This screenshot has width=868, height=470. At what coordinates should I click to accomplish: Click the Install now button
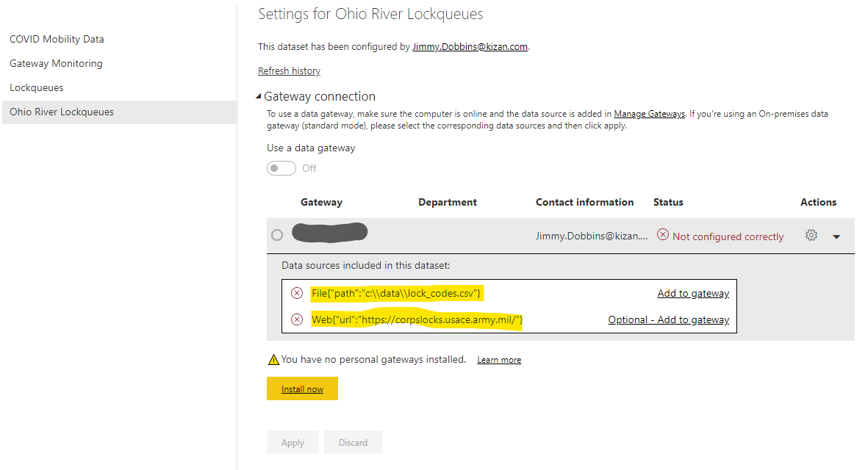[x=302, y=389]
